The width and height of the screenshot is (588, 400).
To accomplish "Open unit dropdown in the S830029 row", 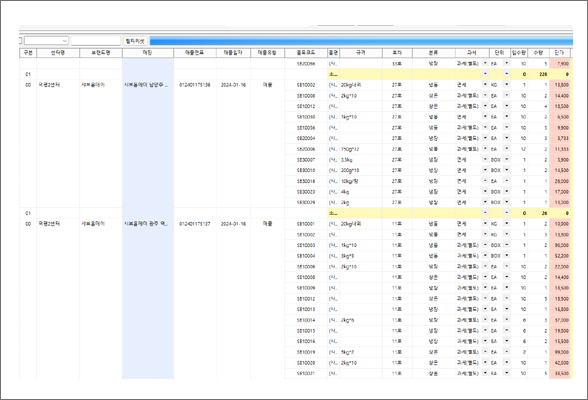I will [507, 202].
